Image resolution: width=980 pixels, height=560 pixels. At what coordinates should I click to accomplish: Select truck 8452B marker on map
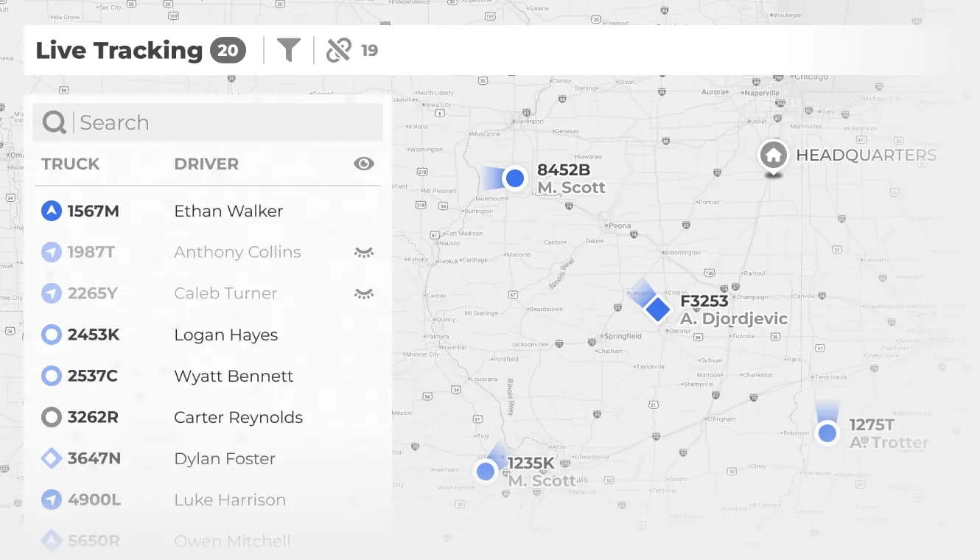(514, 178)
